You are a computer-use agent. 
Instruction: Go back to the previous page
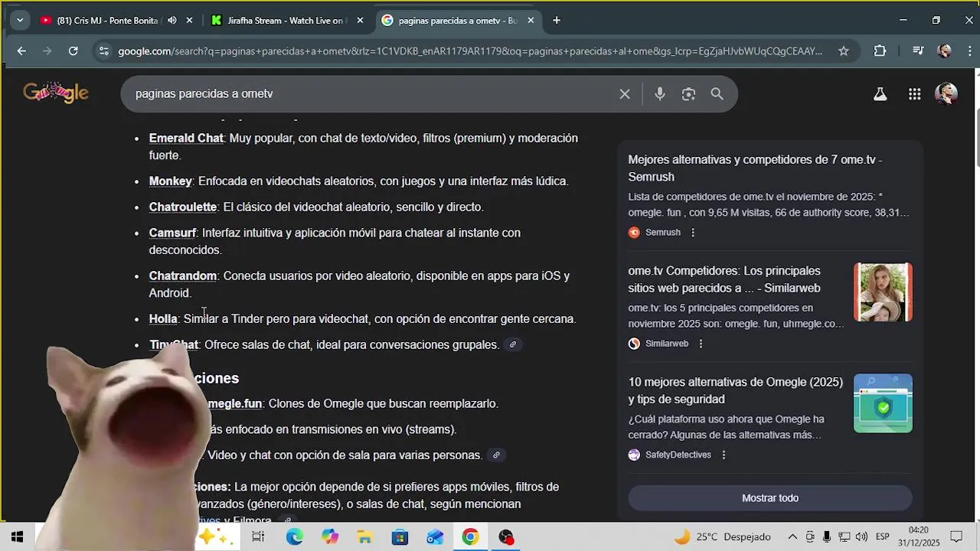[x=21, y=51]
